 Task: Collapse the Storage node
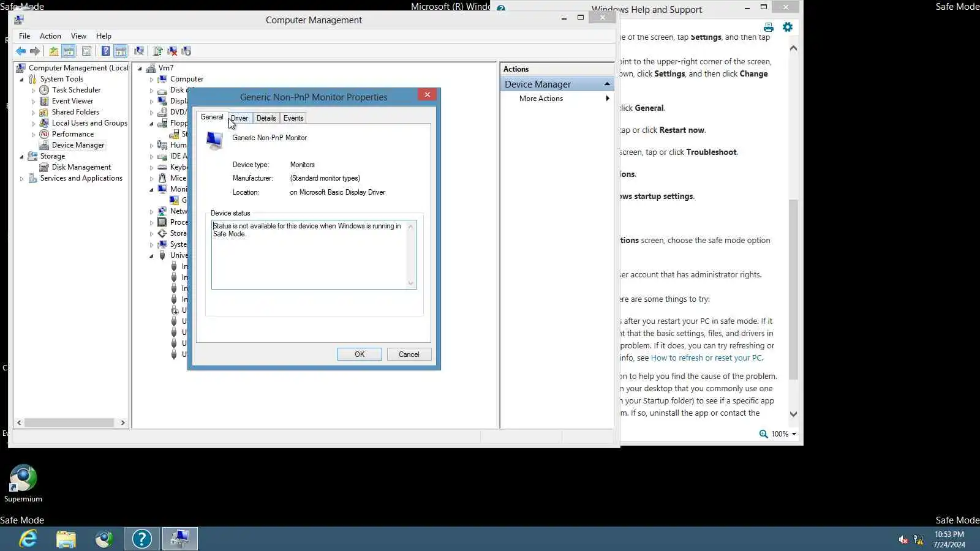(x=22, y=157)
